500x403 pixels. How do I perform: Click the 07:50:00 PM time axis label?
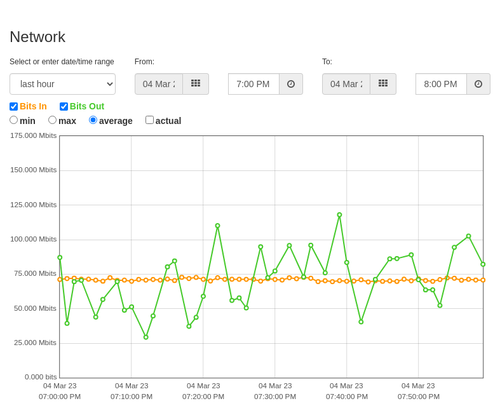418,397
